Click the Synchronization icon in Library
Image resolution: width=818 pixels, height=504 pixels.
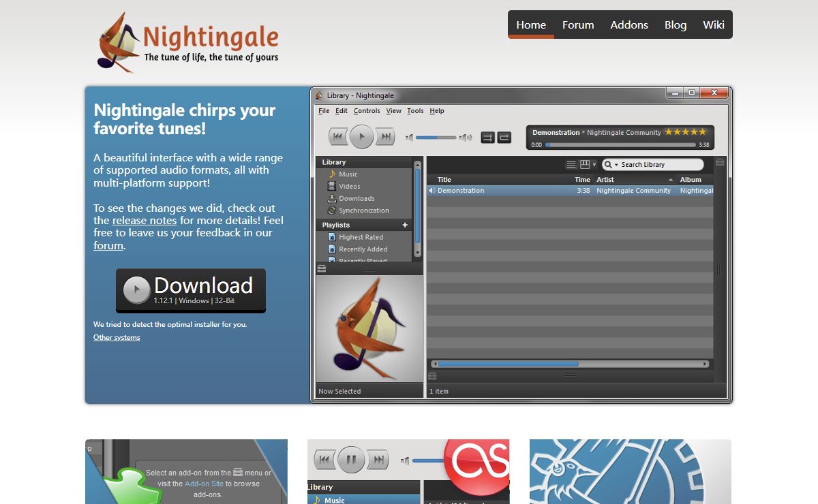332,210
